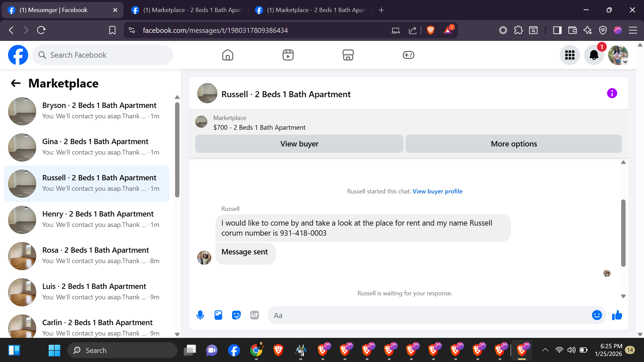This screenshot has width=644, height=362.
Task: Open the Windows Start menu
Action: point(54,350)
